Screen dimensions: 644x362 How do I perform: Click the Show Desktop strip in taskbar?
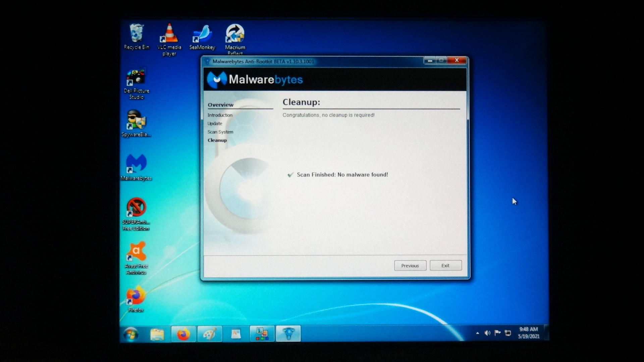click(x=546, y=333)
